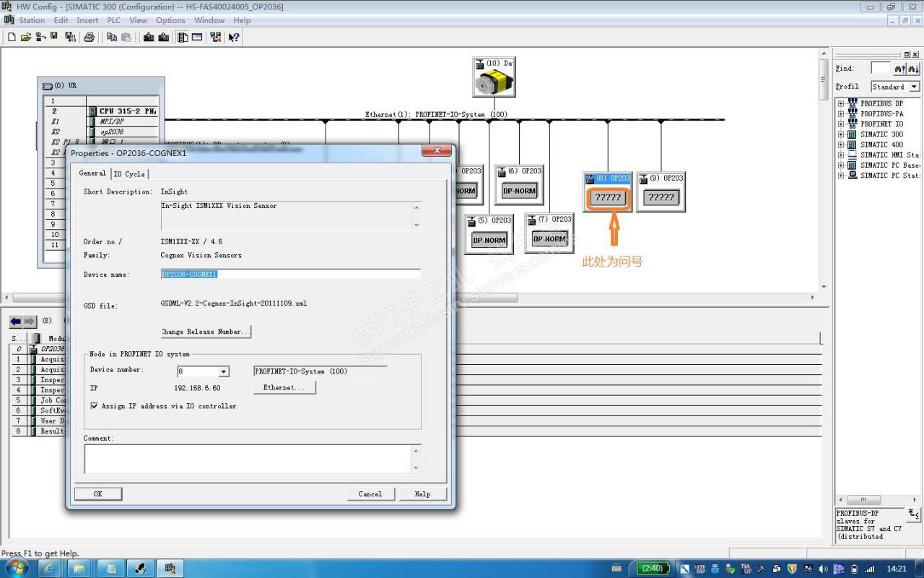Open the Device number dropdown
This screenshot has height=578, width=924.
tap(224, 371)
